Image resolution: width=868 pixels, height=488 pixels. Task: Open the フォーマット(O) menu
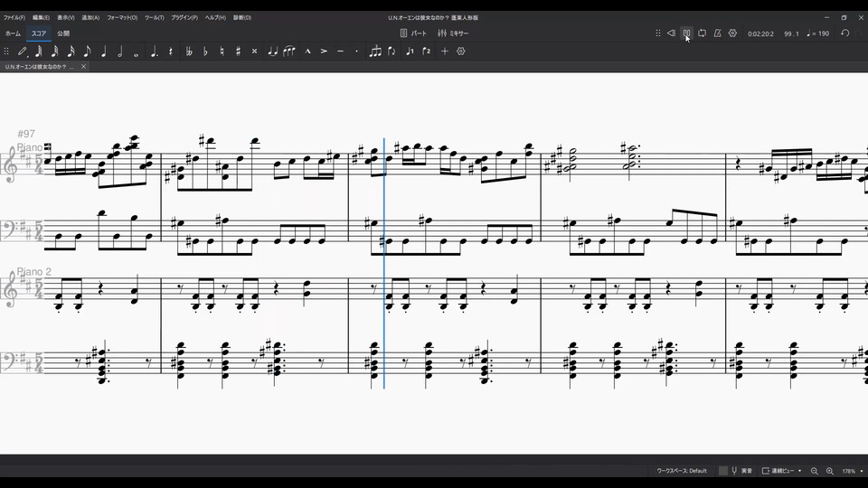pyautogui.click(x=122, y=18)
